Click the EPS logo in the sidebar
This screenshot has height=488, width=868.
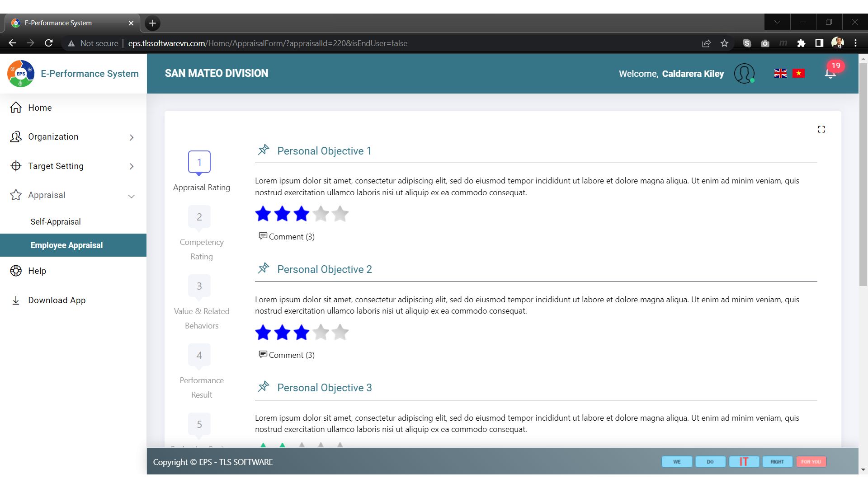tap(21, 74)
